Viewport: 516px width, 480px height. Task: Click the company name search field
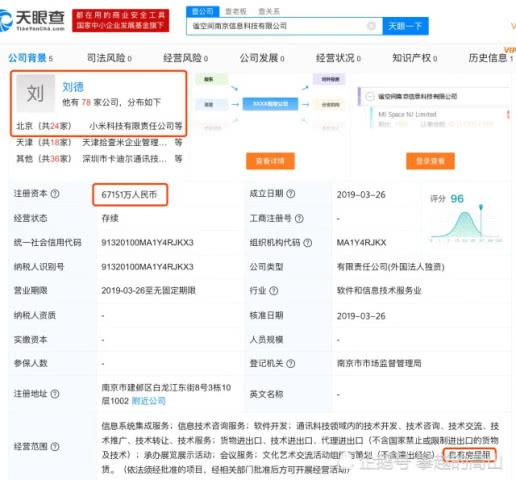(x=278, y=26)
